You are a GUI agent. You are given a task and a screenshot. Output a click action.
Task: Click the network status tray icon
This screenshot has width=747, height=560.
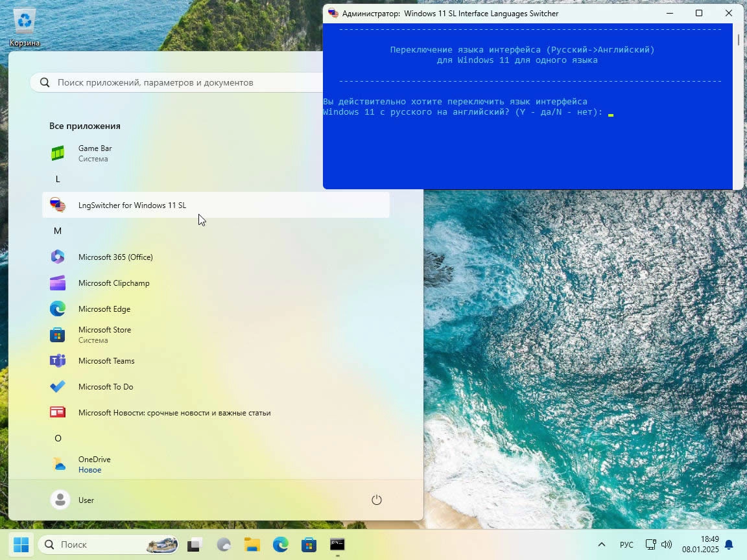(651, 544)
